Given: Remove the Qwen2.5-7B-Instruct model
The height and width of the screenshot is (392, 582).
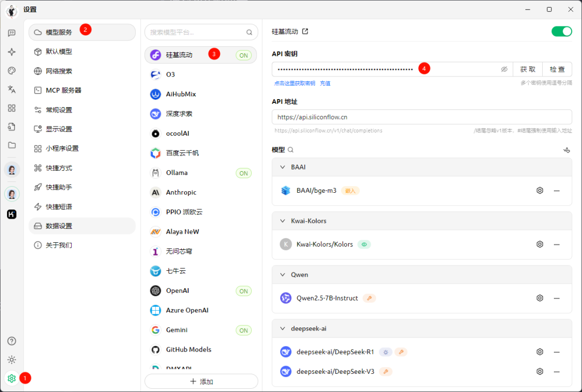Looking at the screenshot, I should coord(556,298).
